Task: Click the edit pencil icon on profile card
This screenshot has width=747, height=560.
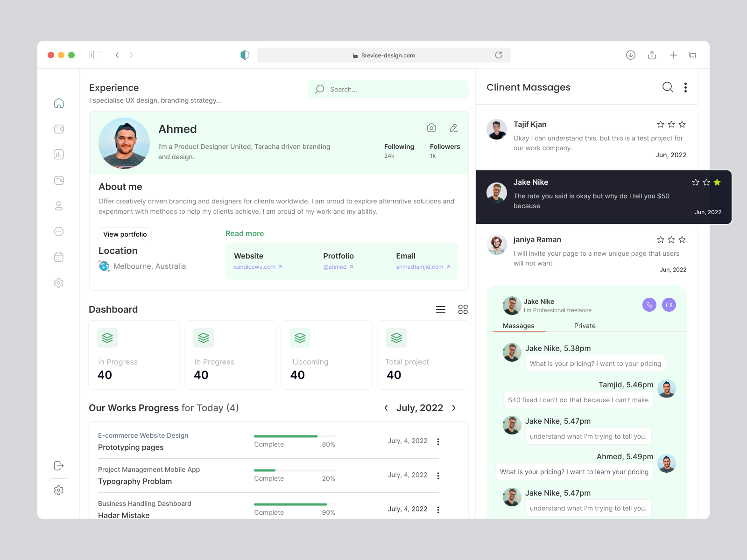Action: click(x=453, y=128)
